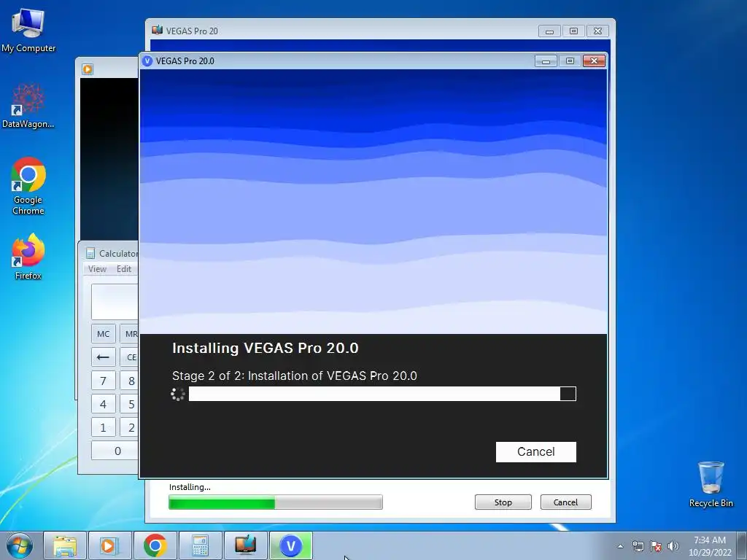Viewport: 747px width, 560px height.
Task: Click the media player window title icon
Action: click(x=88, y=69)
